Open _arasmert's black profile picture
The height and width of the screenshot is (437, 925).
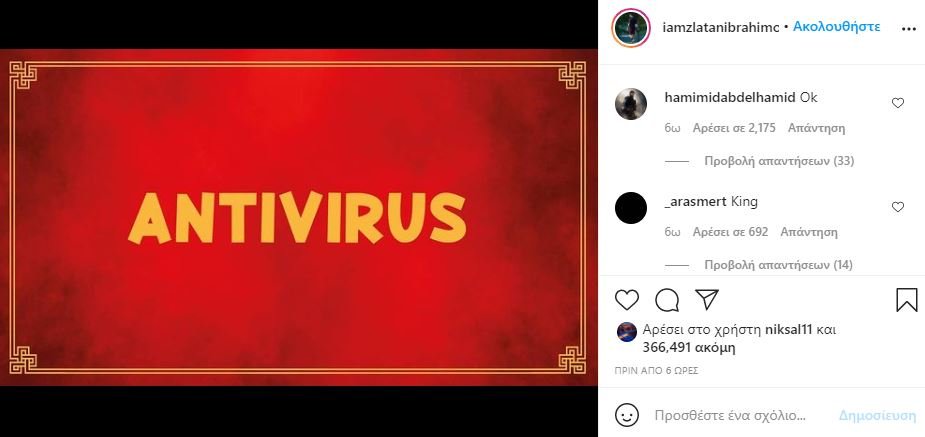(x=631, y=208)
